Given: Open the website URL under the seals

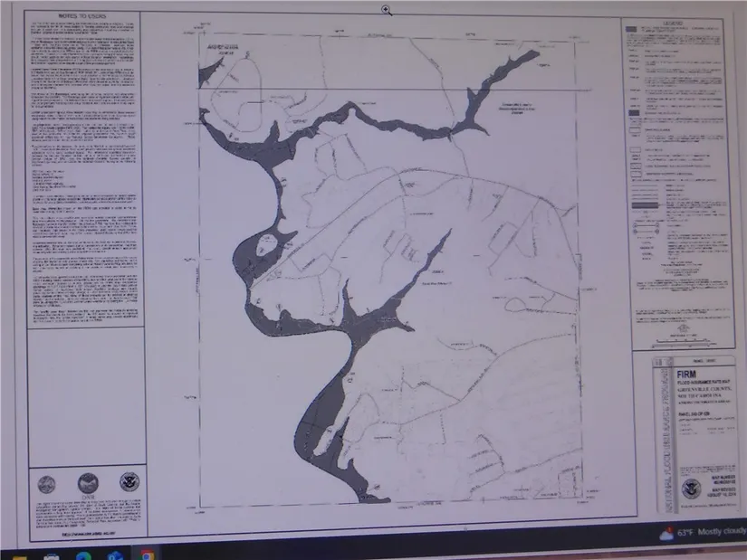Looking at the screenshot, I should 87,533.
